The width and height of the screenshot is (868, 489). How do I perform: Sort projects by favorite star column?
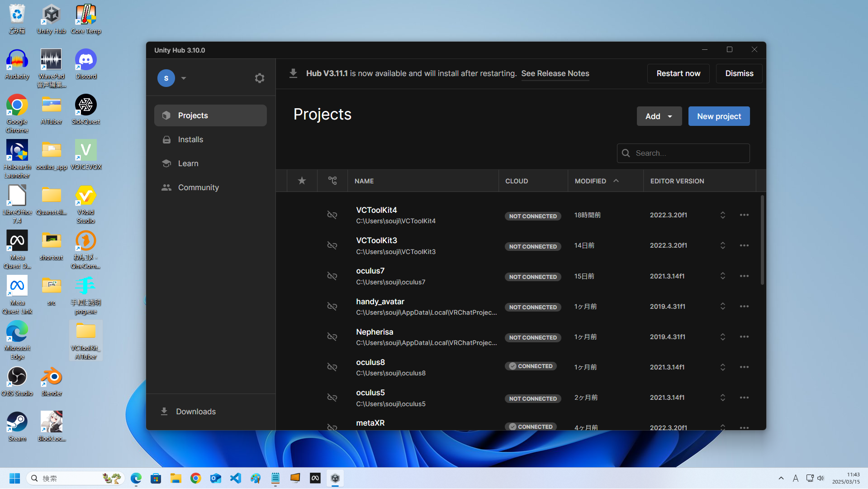pos(302,181)
